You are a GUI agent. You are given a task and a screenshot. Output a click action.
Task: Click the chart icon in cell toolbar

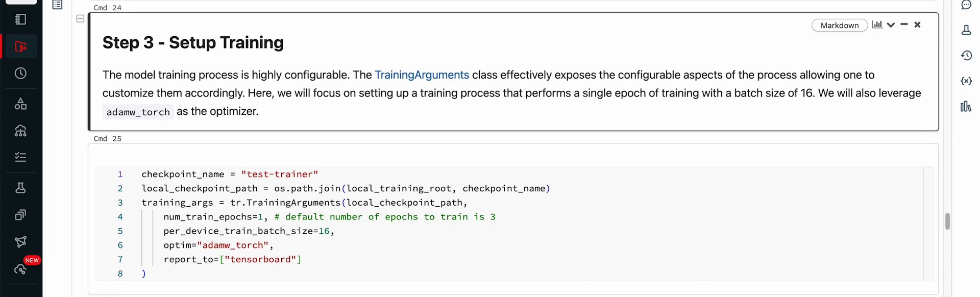tap(877, 24)
